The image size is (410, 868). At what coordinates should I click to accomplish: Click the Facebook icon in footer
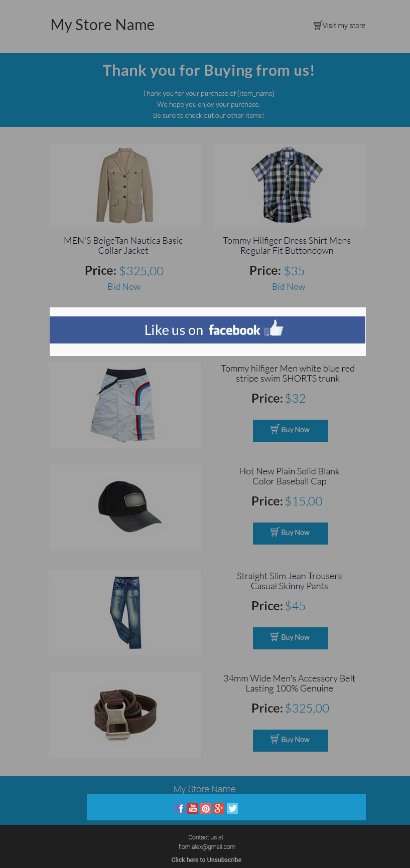180,808
